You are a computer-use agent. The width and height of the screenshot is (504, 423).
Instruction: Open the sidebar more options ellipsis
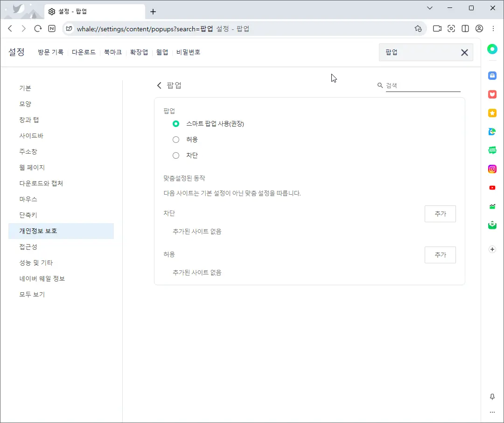(x=492, y=412)
